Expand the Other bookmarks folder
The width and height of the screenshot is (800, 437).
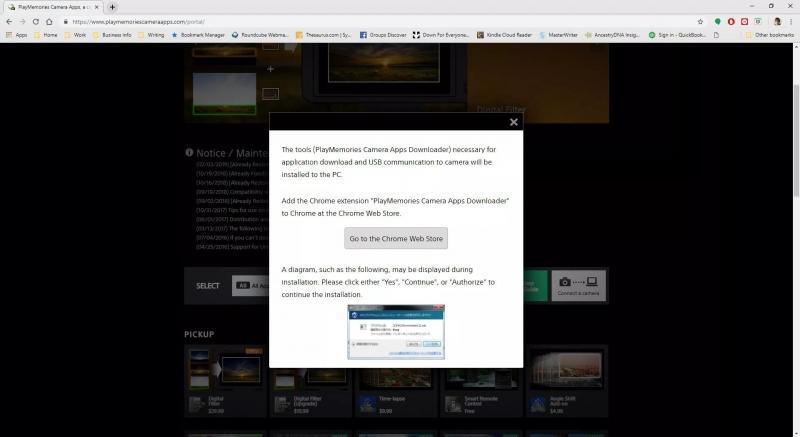tap(770, 35)
